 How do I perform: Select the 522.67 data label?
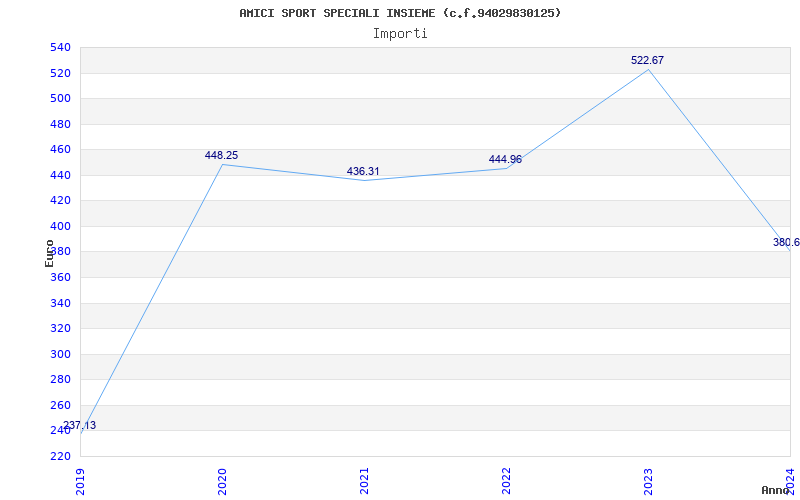coord(647,60)
